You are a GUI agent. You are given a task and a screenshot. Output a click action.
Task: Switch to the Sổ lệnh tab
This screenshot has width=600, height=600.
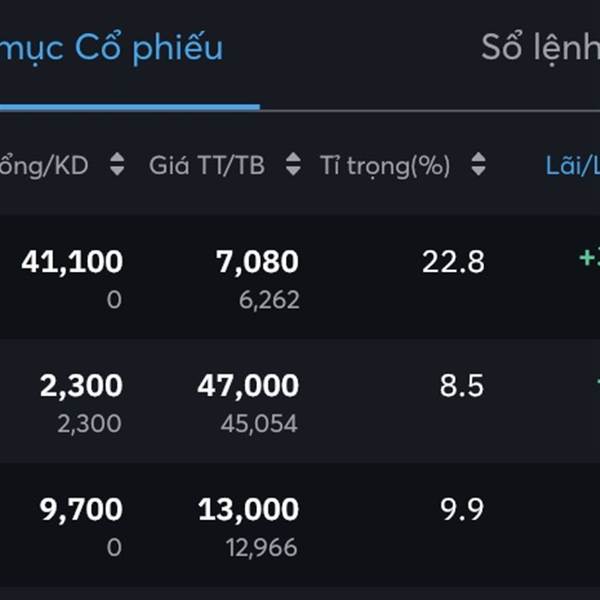tap(540, 48)
